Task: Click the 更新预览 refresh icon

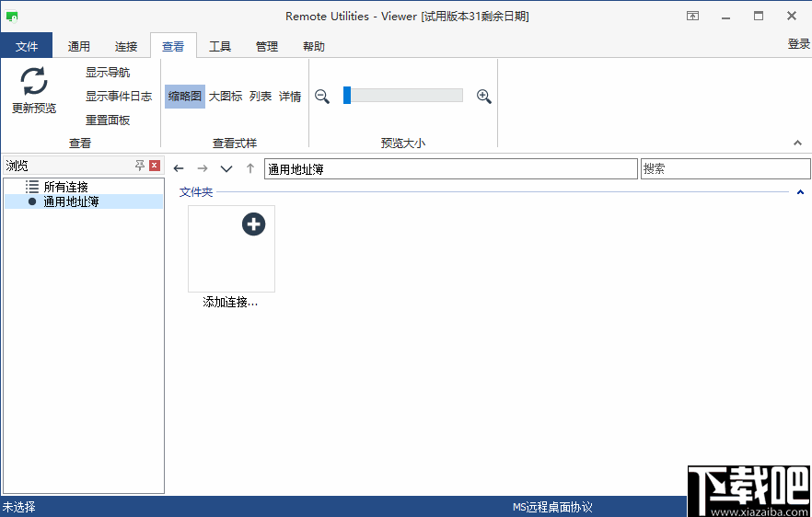Action: click(34, 82)
